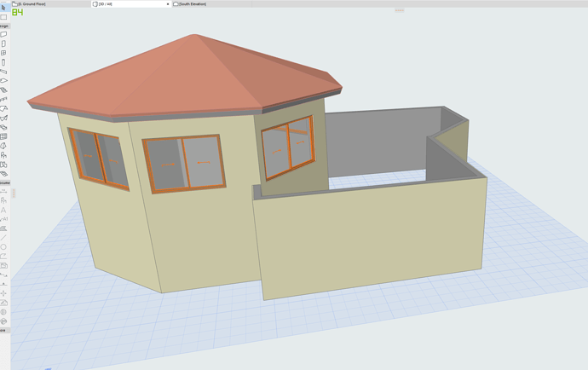The height and width of the screenshot is (370, 588).
Task: Select the Object tool
Action: click(3, 155)
